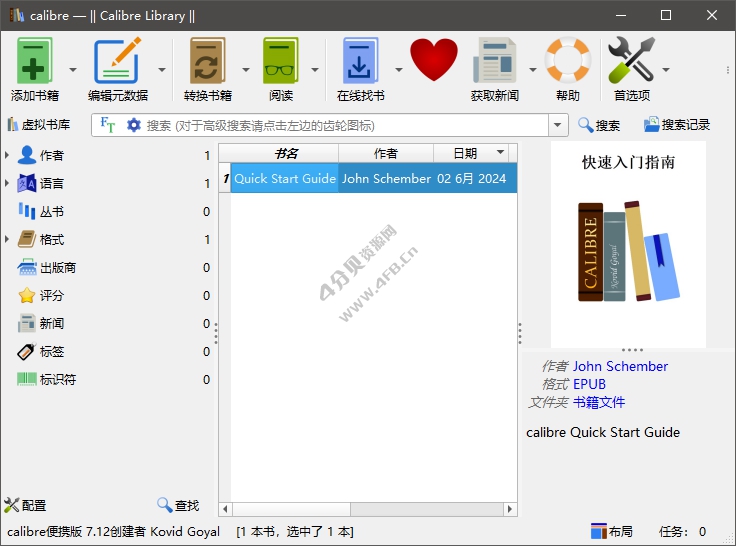Click the 布局 layout button
The width and height of the screenshot is (736, 546).
(612, 531)
